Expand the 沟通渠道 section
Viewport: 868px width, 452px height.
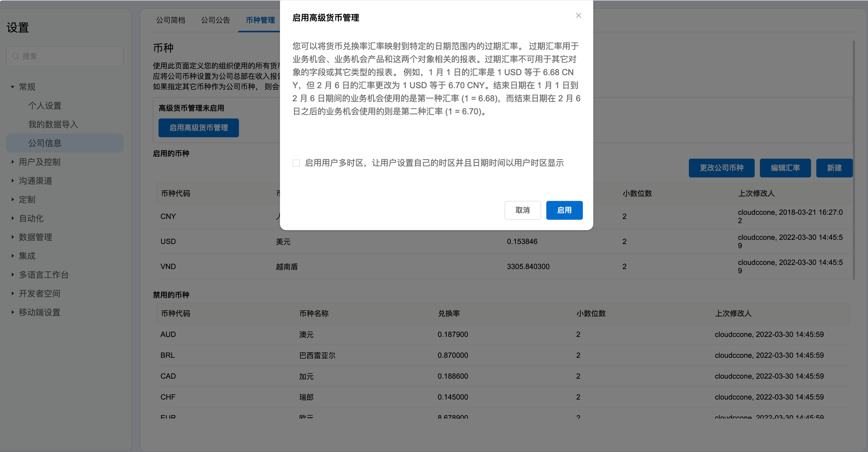point(13,180)
